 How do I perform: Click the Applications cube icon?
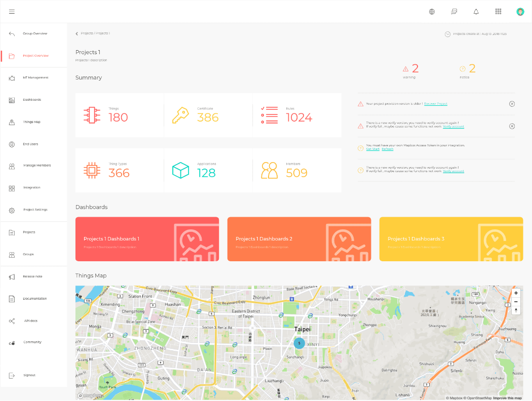pyautogui.click(x=180, y=171)
